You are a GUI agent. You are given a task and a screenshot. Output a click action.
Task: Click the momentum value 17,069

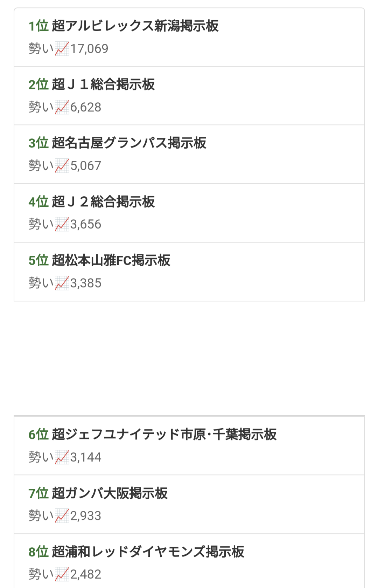pos(90,49)
